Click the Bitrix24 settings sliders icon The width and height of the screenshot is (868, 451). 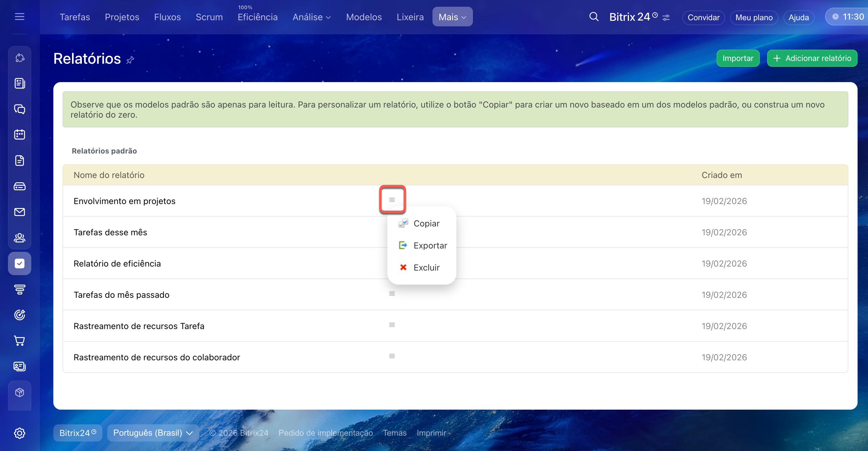(666, 17)
